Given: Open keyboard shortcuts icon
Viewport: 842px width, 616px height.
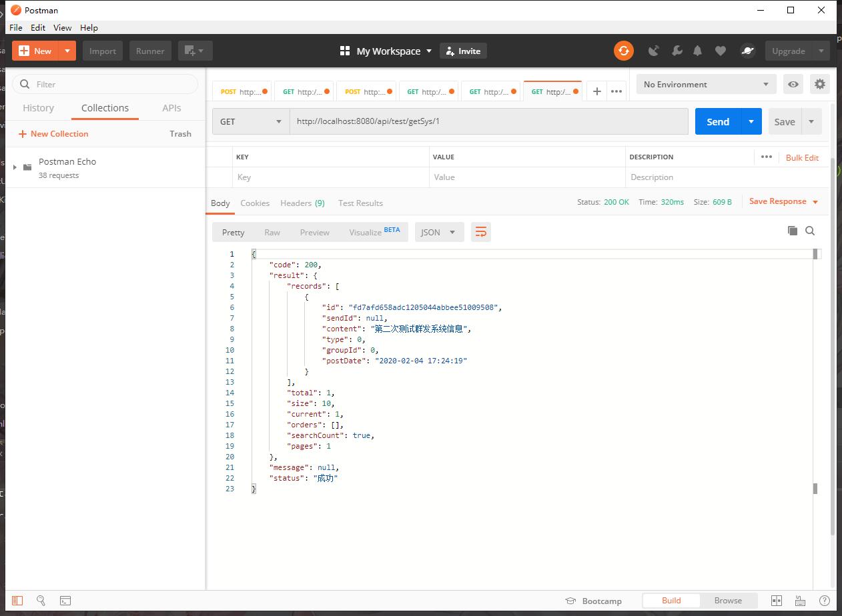Looking at the screenshot, I should 800,600.
